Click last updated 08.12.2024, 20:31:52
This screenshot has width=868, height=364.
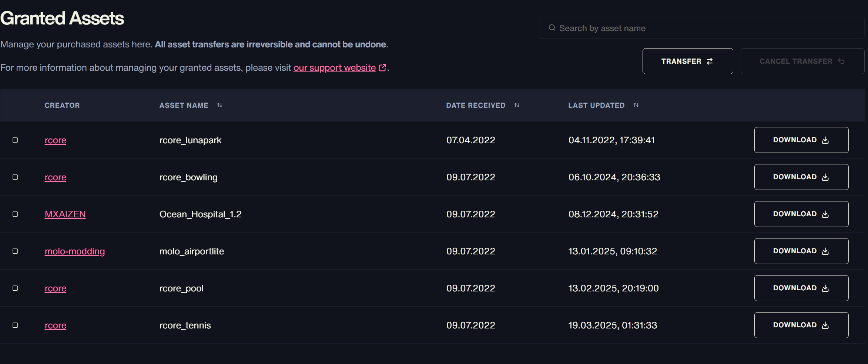tap(613, 214)
